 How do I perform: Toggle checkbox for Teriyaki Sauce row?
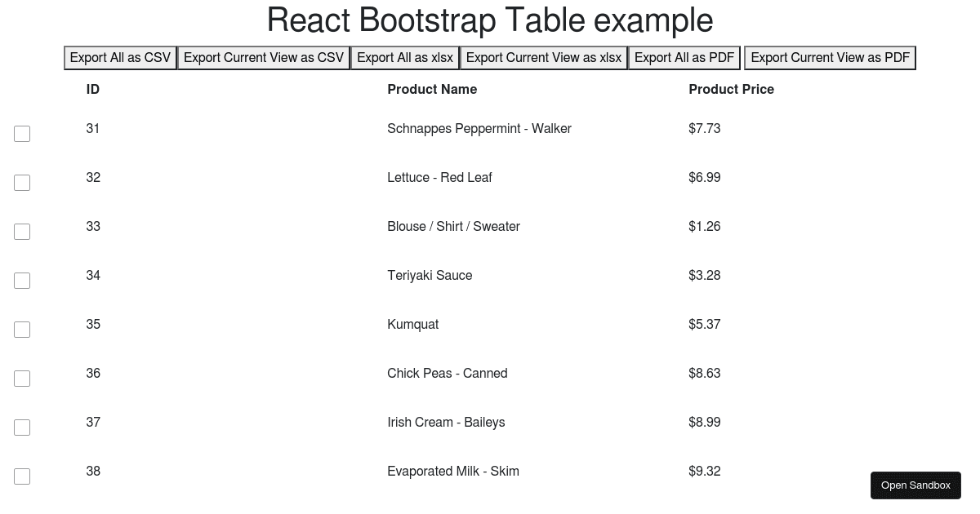[x=22, y=281]
